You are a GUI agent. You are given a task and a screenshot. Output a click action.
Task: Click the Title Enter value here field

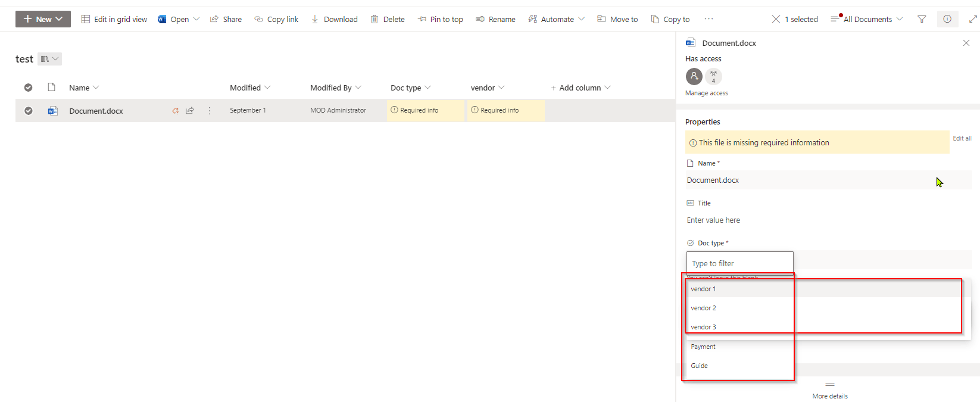(x=829, y=220)
